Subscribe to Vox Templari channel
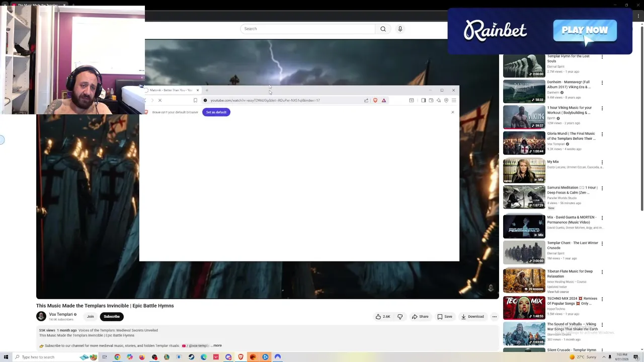Image resolution: width=644 pixels, height=362 pixels. 112,317
